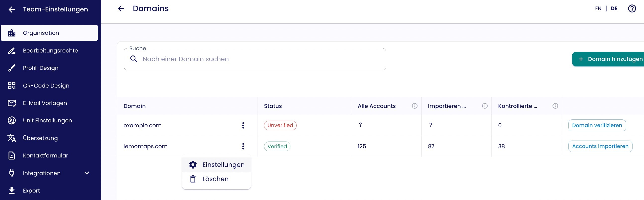Open E-Mail Vorlagen in the sidebar

(45, 103)
